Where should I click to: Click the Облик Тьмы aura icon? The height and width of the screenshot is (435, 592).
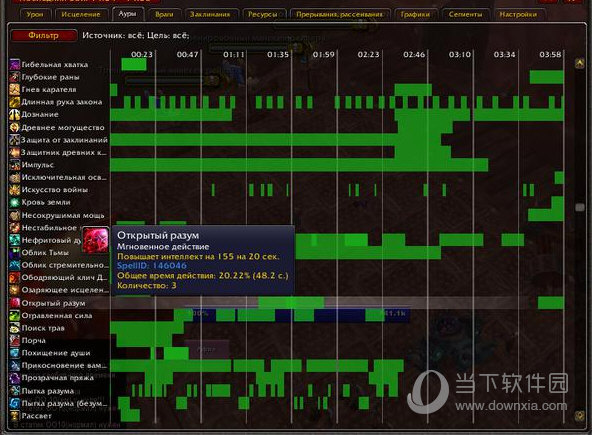[x=14, y=253]
